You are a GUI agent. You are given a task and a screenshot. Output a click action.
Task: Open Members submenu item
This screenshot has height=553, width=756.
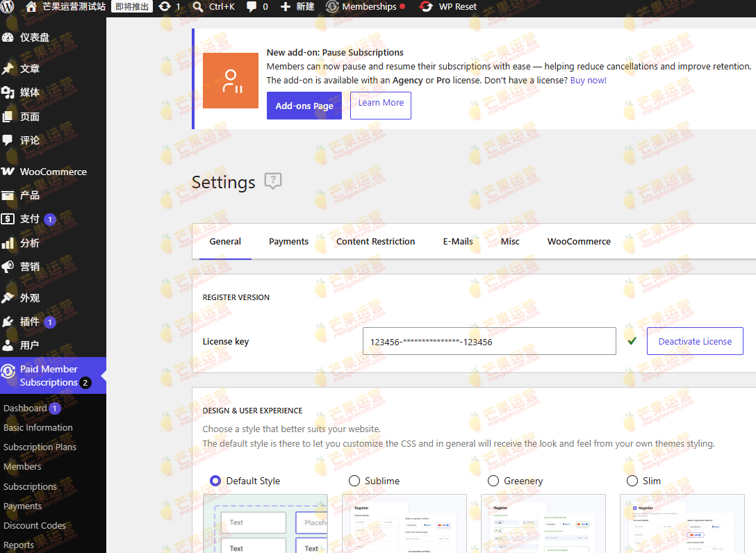pyautogui.click(x=22, y=467)
